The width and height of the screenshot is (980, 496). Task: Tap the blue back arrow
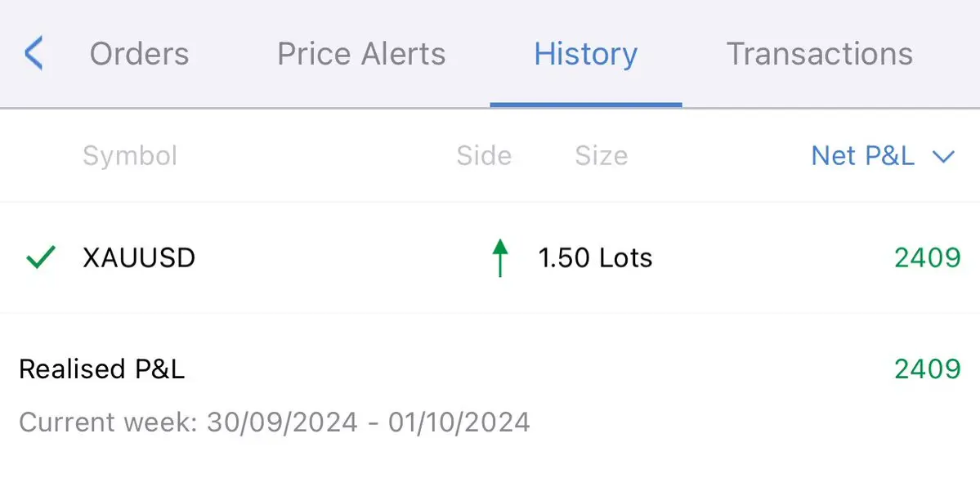pos(34,52)
